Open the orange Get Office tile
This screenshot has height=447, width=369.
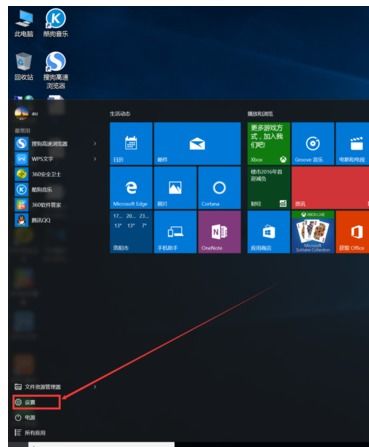[x=352, y=232]
